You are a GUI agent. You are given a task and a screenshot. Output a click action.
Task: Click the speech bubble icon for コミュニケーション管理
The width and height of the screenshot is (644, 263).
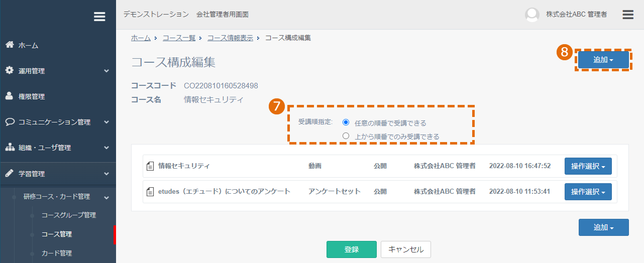click(10, 121)
